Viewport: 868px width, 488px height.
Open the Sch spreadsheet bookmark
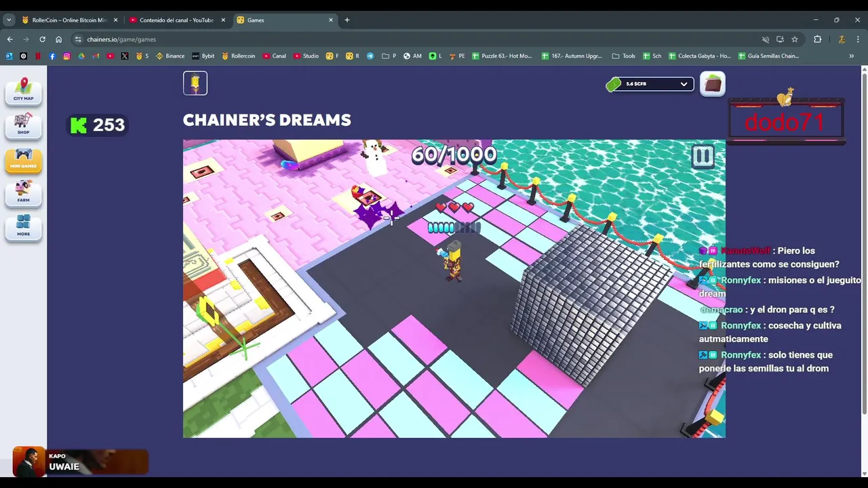(652, 56)
